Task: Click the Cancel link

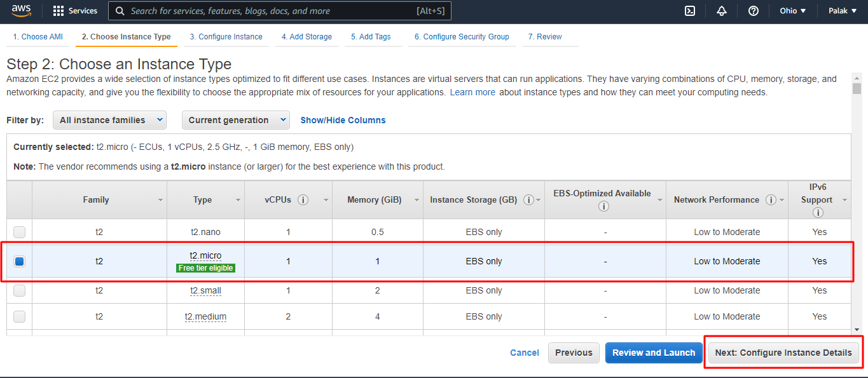Action: 525,353
